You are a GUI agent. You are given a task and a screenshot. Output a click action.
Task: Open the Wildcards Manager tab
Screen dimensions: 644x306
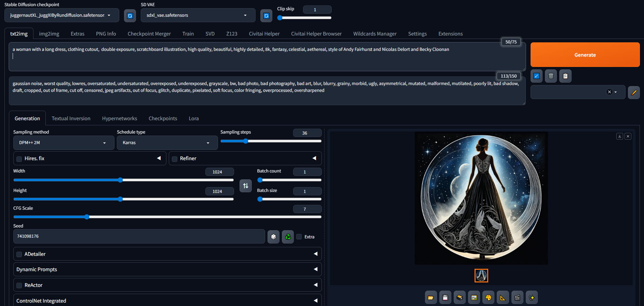click(375, 34)
